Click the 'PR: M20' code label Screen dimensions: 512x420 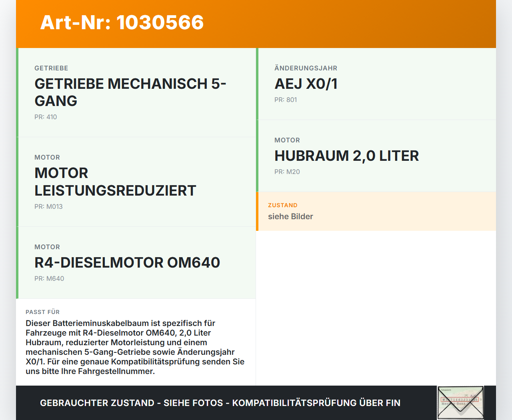pos(287,172)
